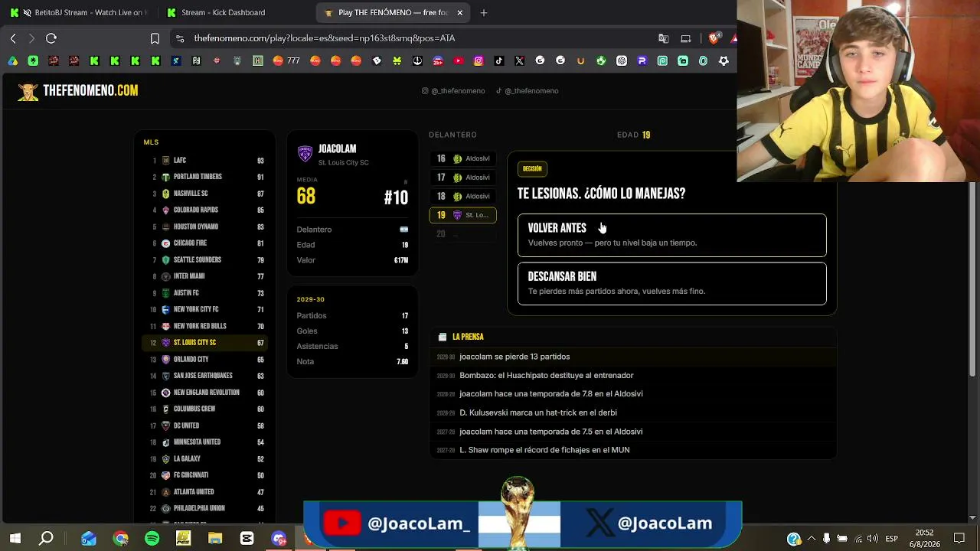Open Windows taskbar search

click(x=47, y=539)
